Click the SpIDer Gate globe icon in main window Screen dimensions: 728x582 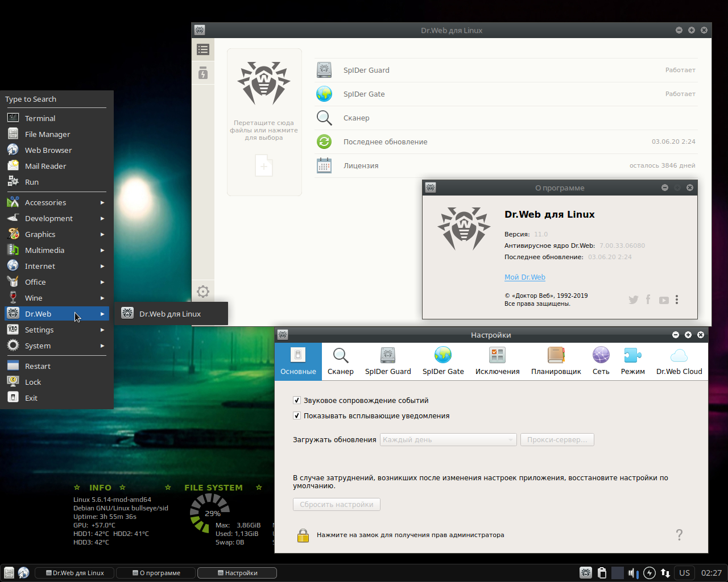point(324,94)
